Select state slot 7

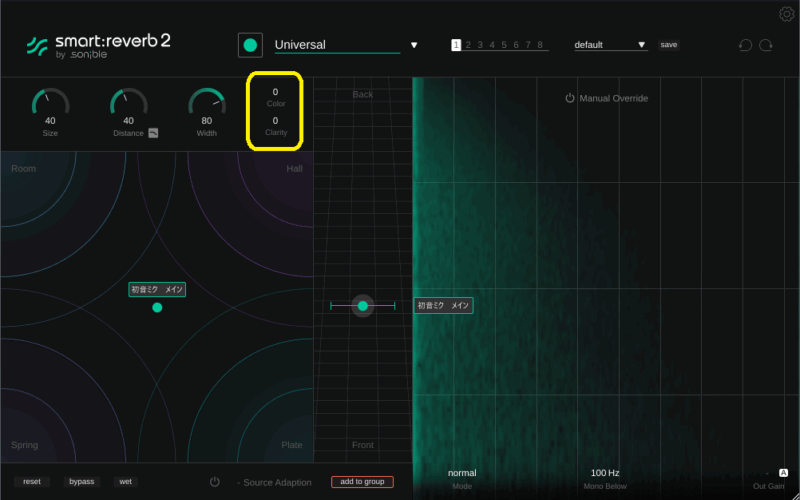(x=528, y=45)
